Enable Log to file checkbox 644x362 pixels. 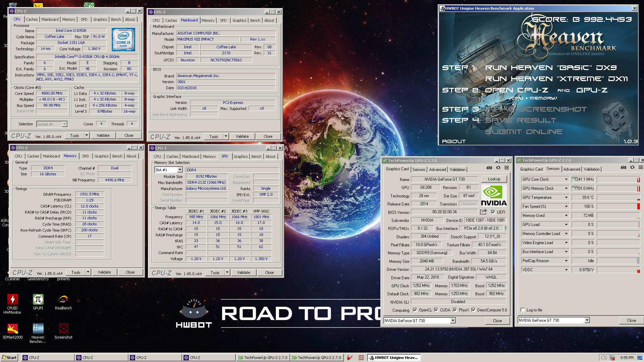(x=523, y=310)
